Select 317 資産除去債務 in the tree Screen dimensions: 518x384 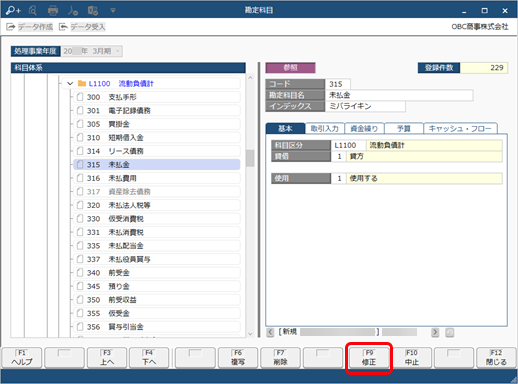tap(157, 191)
